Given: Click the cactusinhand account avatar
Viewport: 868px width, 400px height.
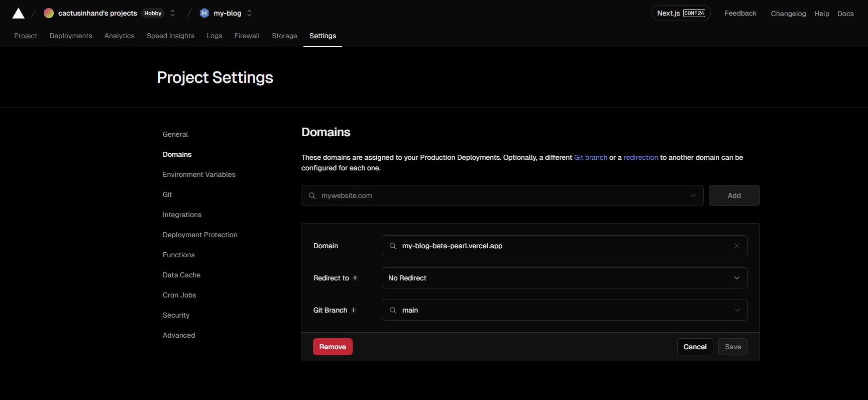Looking at the screenshot, I should pyautogui.click(x=49, y=13).
